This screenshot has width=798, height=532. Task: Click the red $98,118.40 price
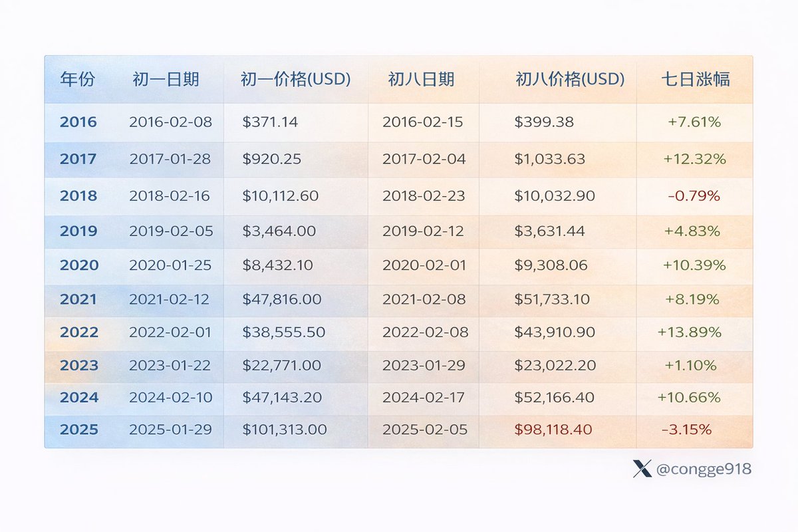pyautogui.click(x=553, y=430)
